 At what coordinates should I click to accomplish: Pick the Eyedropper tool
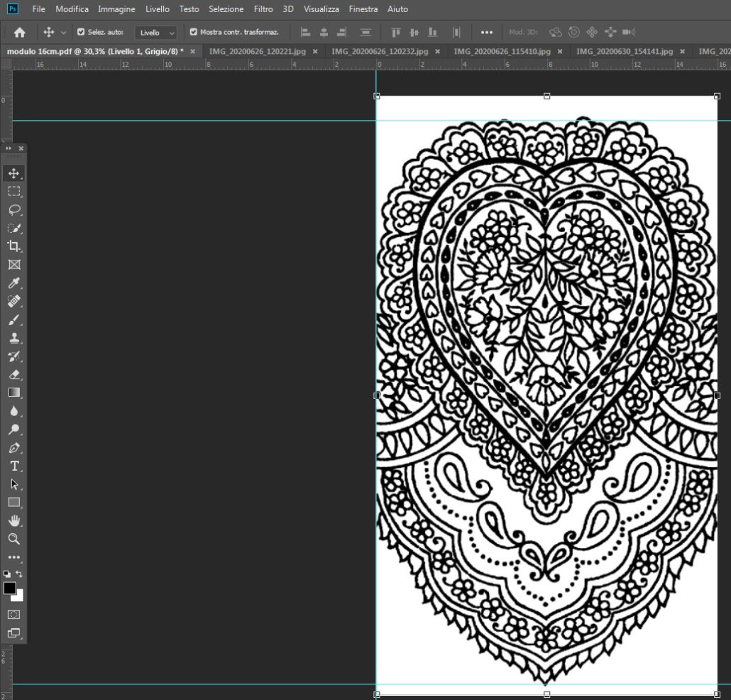click(13, 283)
